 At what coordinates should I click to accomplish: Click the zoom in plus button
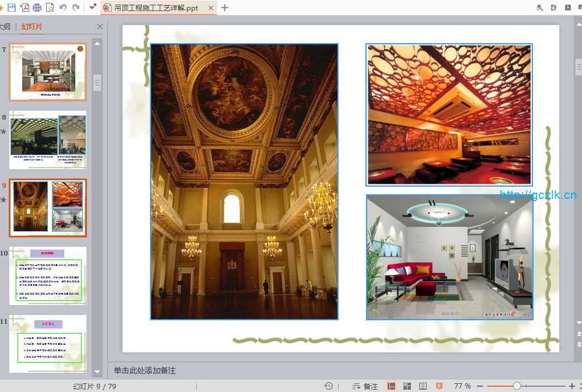571,386
